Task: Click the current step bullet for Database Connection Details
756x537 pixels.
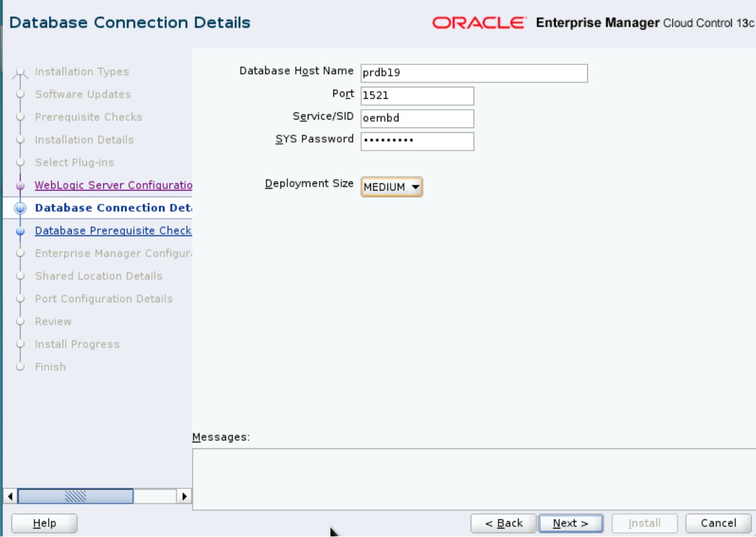Action: click(x=21, y=208)
